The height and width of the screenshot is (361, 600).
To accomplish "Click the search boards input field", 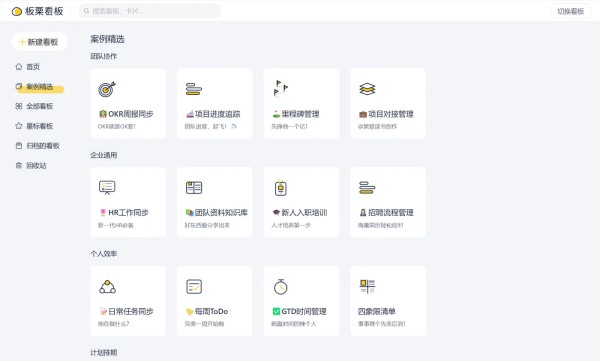I will [150, 11].
